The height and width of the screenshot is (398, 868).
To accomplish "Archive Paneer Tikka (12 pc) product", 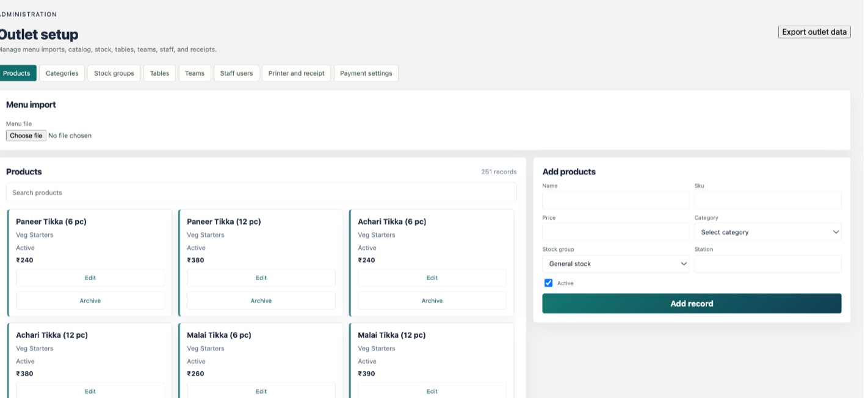I will pos(261,300).
